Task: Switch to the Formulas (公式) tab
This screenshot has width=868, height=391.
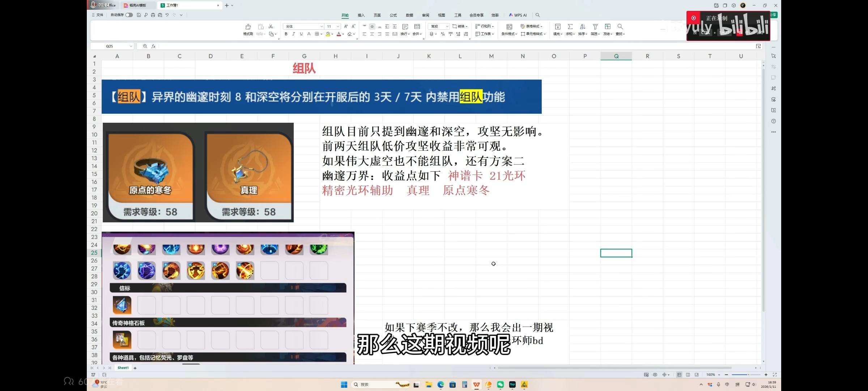Action: click(393, 15)
